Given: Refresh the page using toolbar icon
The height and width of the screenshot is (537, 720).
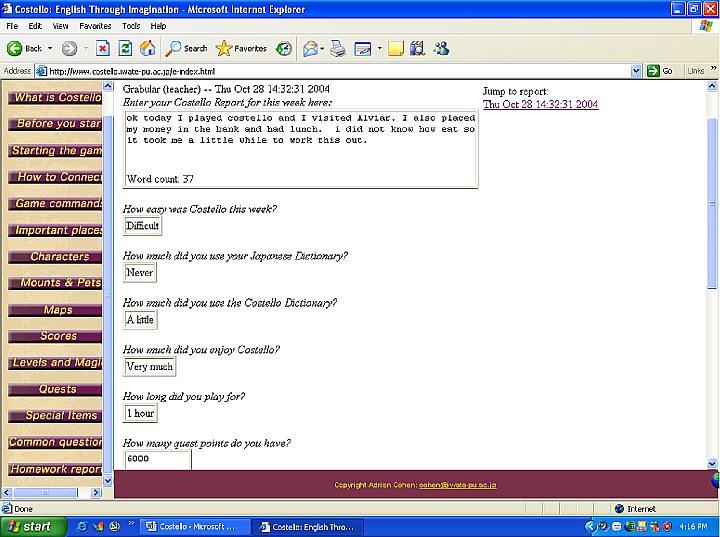Looking at the screenshot, I should [125, 48].
